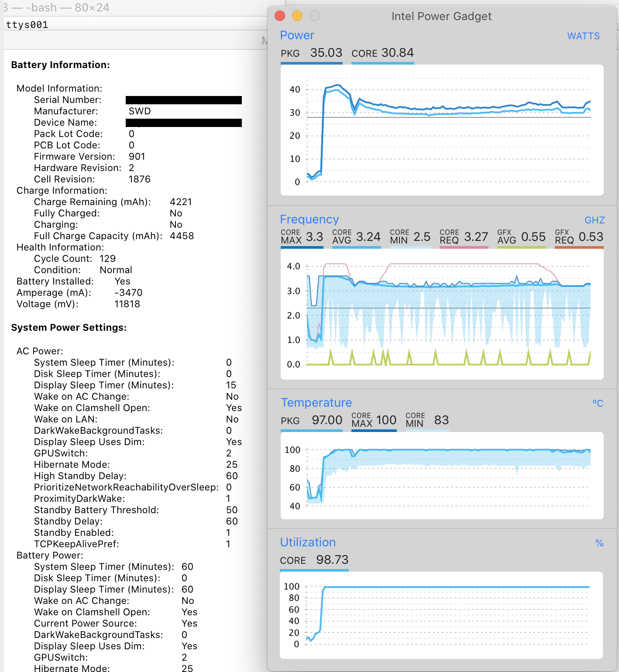The width and height of the screenshot is (619, 672).
Task: Select CORE MIN temperature value 83
Action: coord(441,420)
